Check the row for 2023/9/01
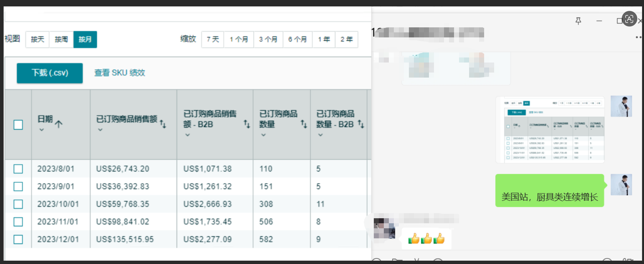This screenshot has height=264, width=644. point(18,186)
